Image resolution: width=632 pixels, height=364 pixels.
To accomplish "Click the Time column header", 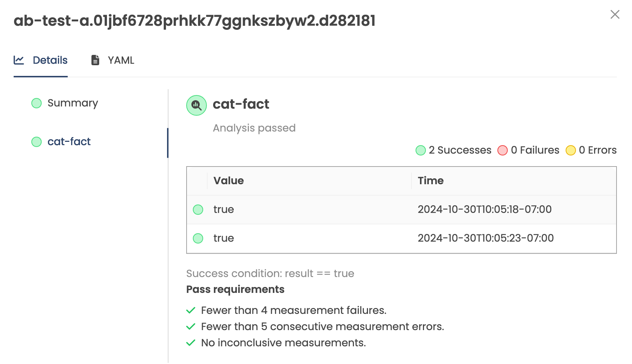I will point(431,181).
